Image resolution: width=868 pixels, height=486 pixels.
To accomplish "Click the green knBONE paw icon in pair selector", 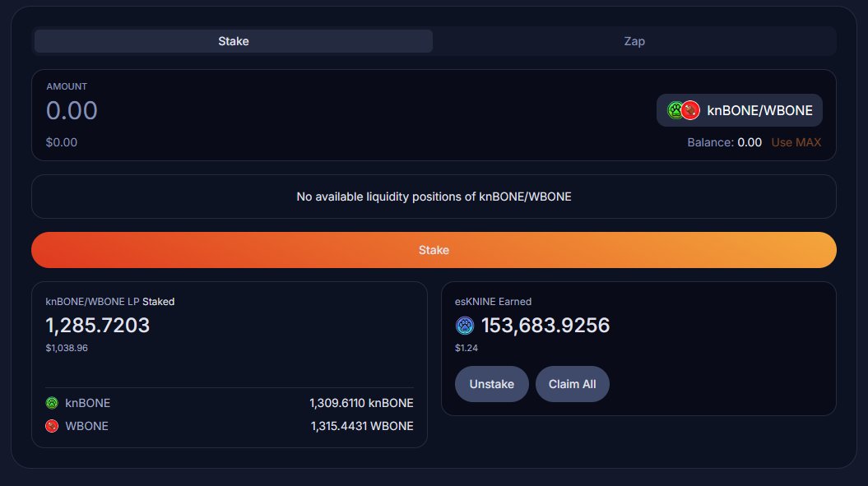I will [675, 110].
